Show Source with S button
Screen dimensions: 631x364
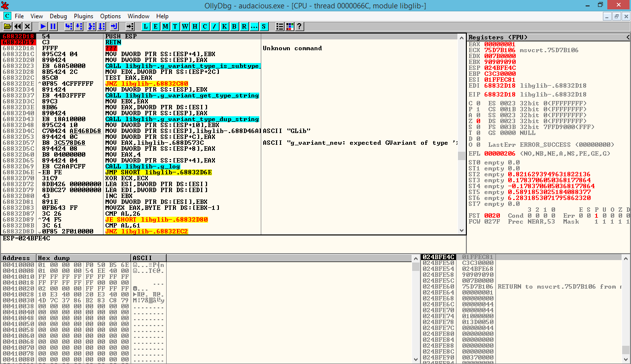coord(264,26)
